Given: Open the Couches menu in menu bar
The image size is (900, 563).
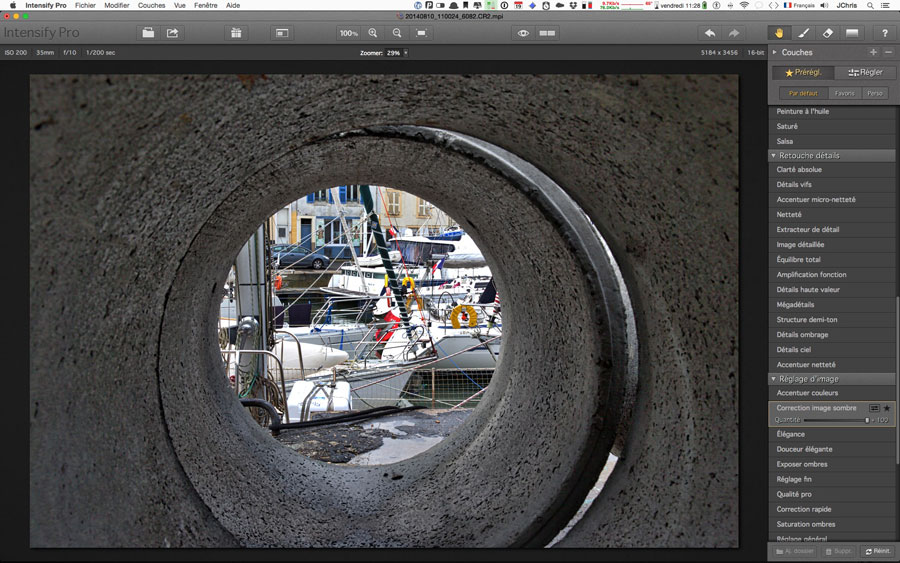Looking at the screenshot, I should (152, 5).
